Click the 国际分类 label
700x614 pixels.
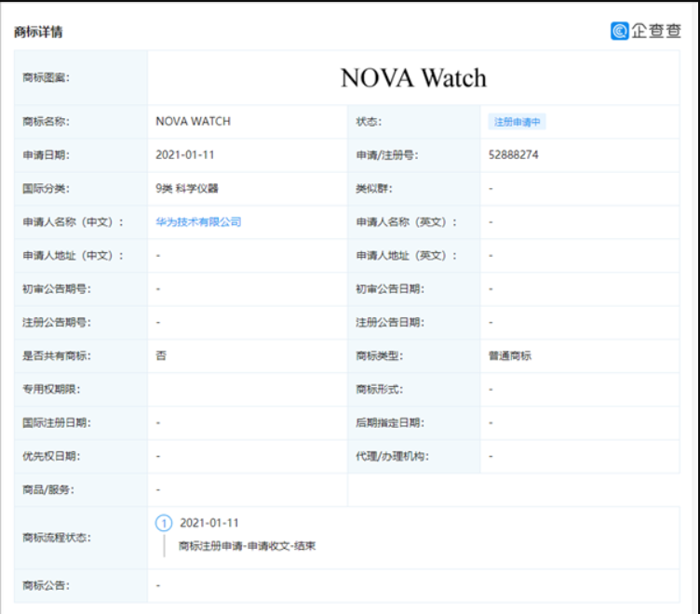click(x=46, y=188)
